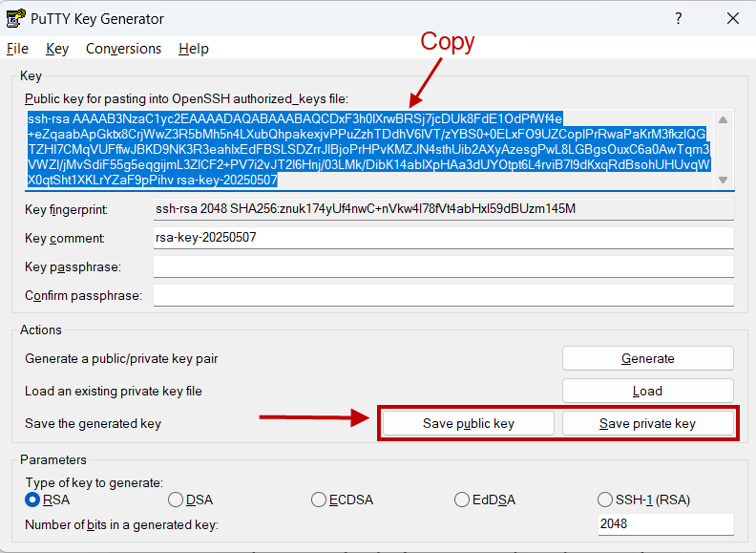The width and height of the screenshot is (756, 553).
Task: Click the 'Confirm passphrase:' label
Action: click(83, 295)
